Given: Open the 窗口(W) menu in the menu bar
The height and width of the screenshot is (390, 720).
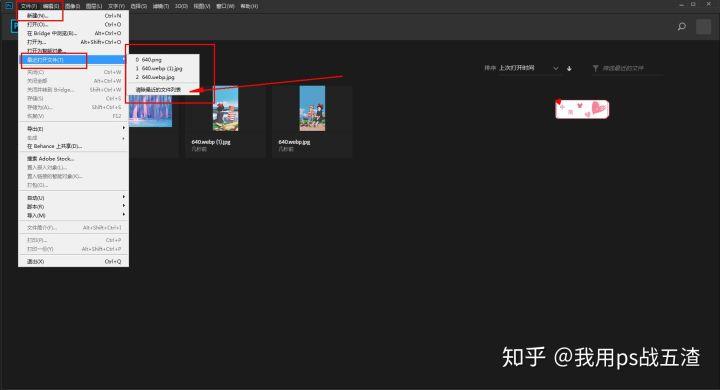Looking at the screenshot, I should coord(225,6).
